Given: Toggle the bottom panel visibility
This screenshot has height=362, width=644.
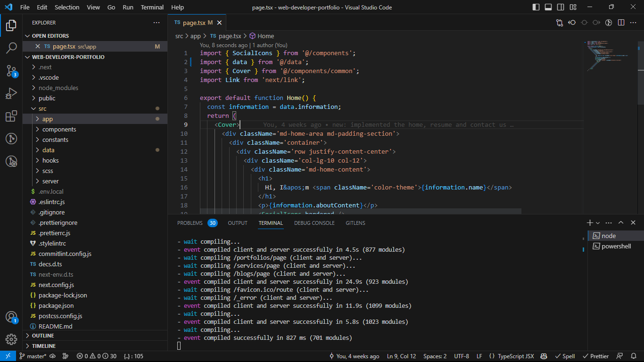Looking at the screenshot, I should (x=548, y=7).
